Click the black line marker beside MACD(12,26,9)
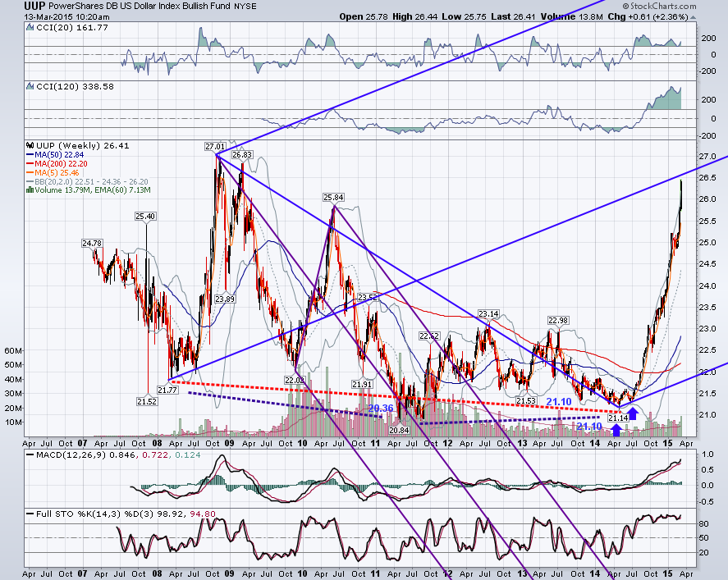The width and height of the screenshot is (728, 580). coord(30,455)
